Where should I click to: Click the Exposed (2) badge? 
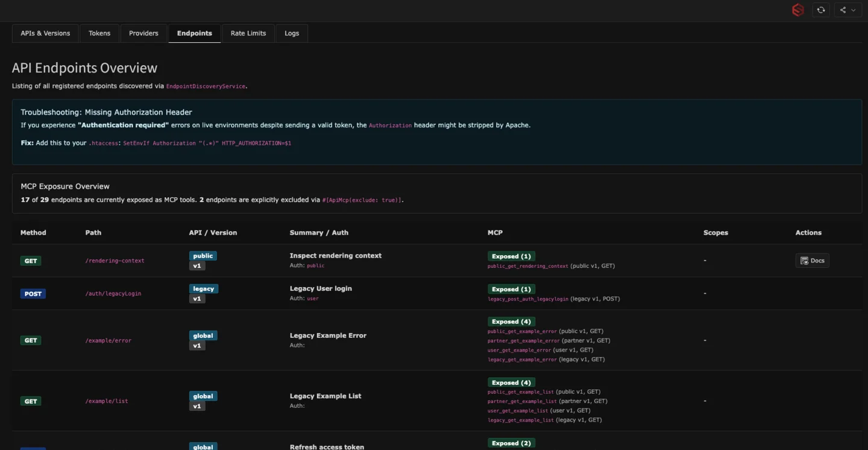[512, 443]
